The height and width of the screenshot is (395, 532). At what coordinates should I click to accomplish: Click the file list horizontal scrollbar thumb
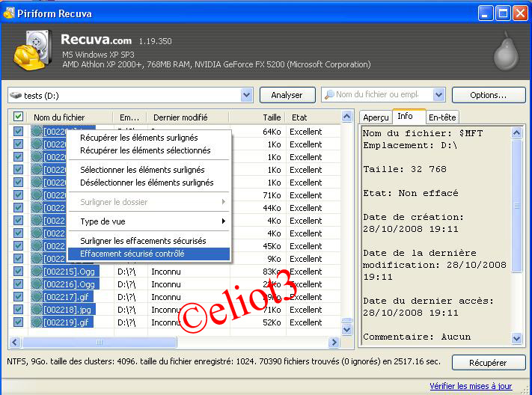click(99, 342)
